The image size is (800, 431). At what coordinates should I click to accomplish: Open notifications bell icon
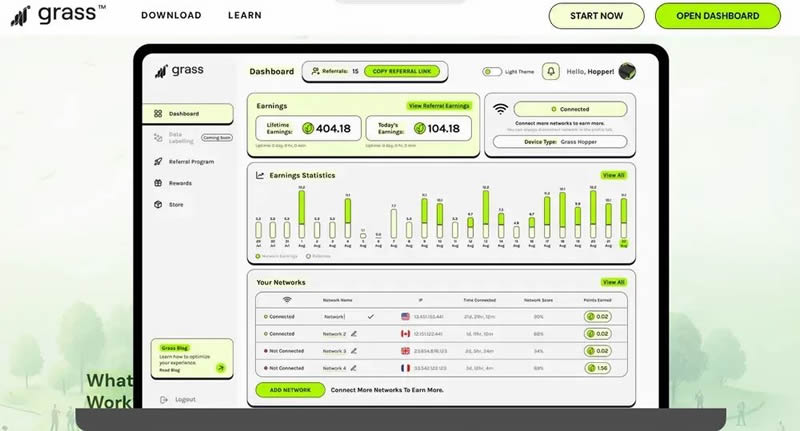pyautogui.click(x=551, y=71)
